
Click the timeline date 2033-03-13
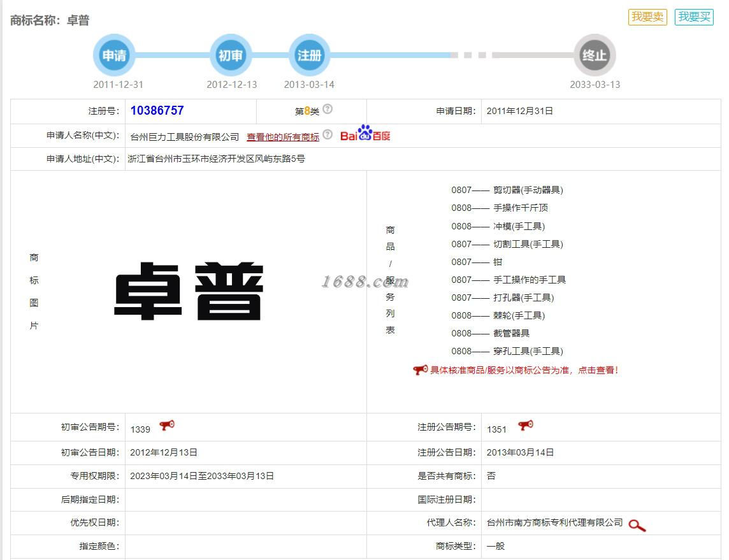[595, 85]
